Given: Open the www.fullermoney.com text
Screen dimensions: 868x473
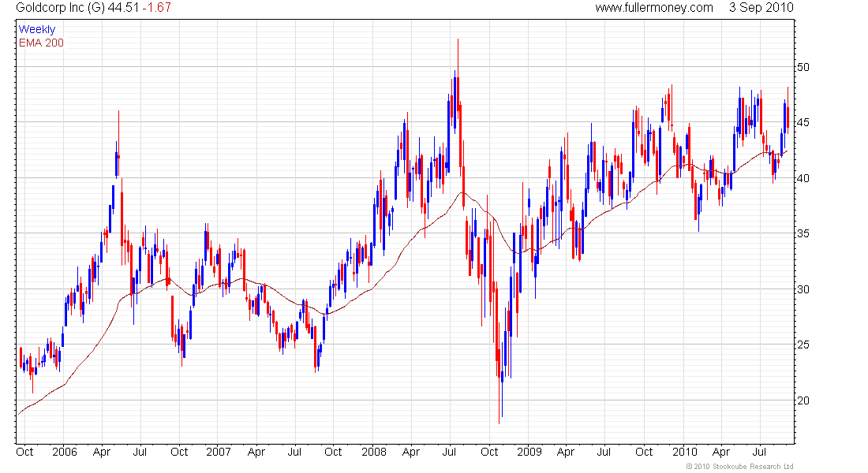Looking at the screenshot, I should tap(654, 8).
